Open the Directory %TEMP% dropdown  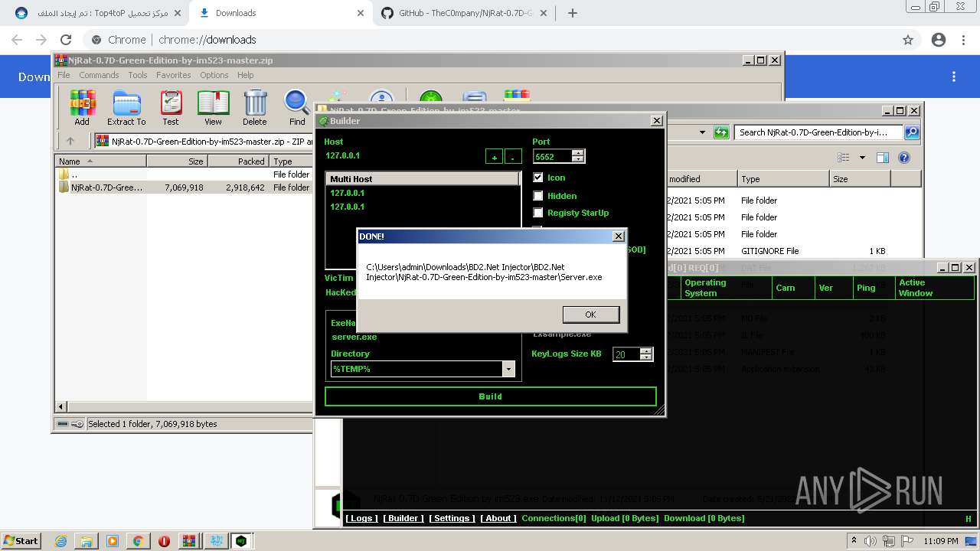click(x=508, y=369)
